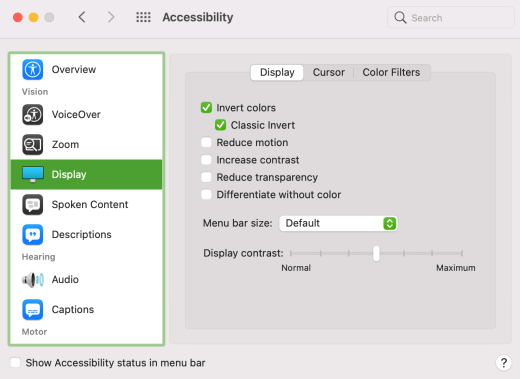Enable the Reduce motion checkbox
520x379 pixels.
(206, 142)
